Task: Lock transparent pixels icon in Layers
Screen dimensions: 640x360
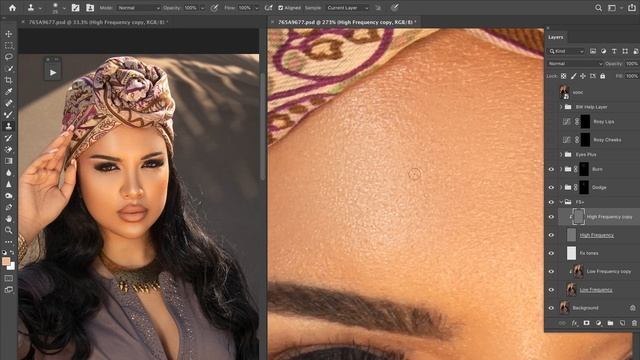Action: (x=563, y=76)
